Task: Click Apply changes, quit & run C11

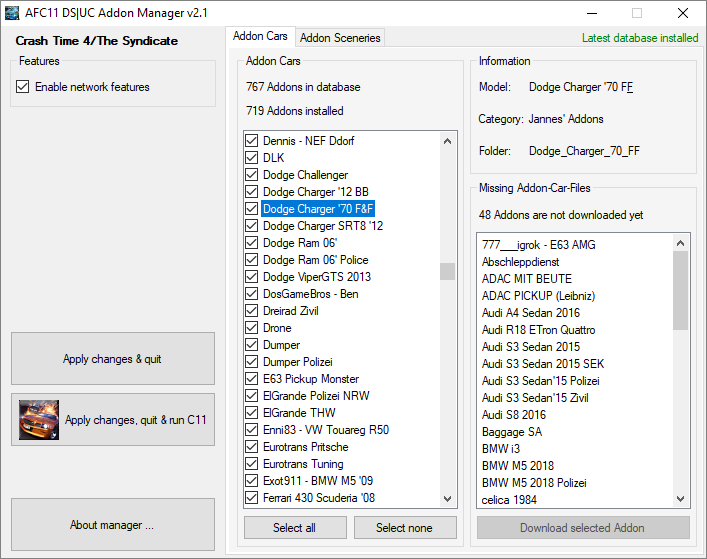Action: point(113,420)
